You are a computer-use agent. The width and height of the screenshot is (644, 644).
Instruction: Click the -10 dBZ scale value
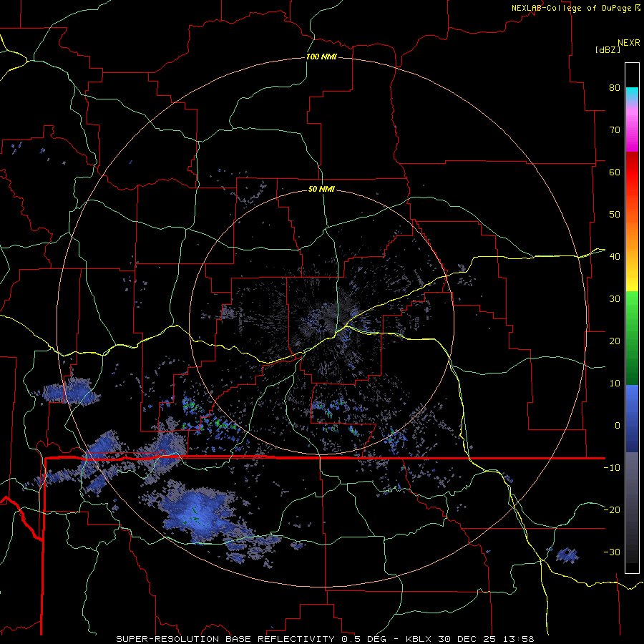[x=612, y=467]
